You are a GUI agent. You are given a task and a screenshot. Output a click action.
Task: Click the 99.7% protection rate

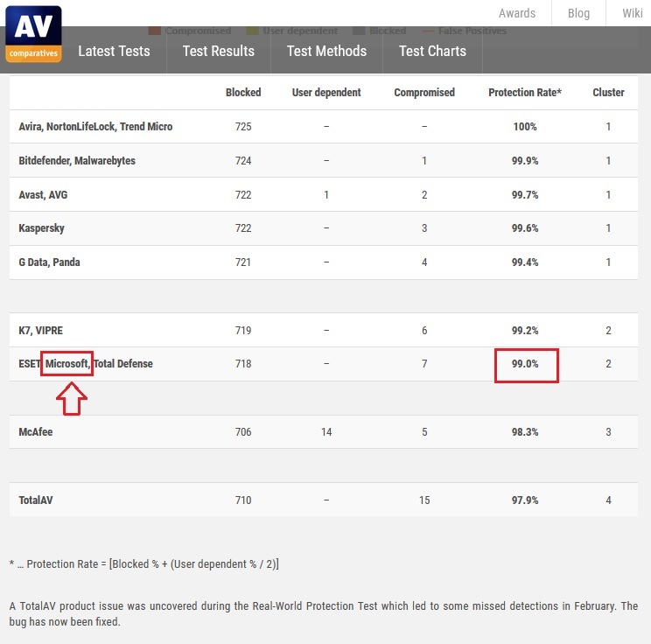[525, 195]
